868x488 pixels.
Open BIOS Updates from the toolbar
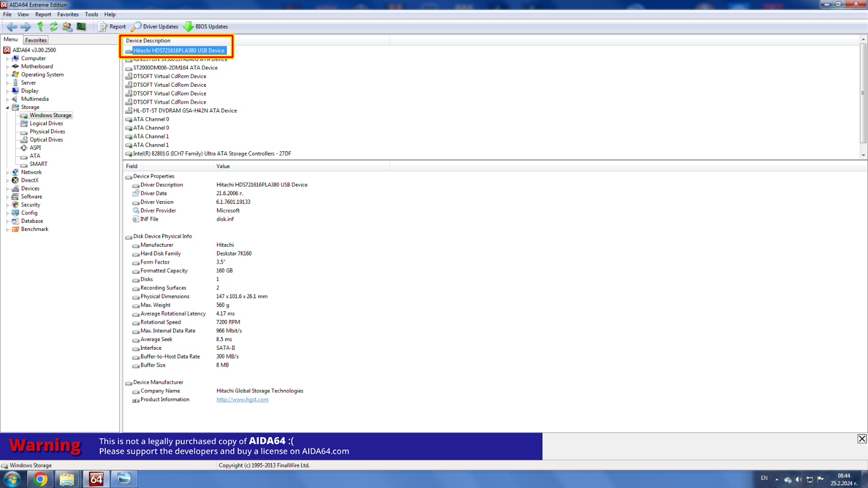pyautogui.click(x=206, y=27)
